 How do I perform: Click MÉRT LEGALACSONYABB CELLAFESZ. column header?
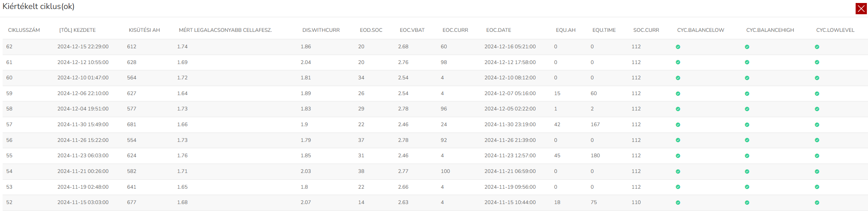(x=225, y=30)
